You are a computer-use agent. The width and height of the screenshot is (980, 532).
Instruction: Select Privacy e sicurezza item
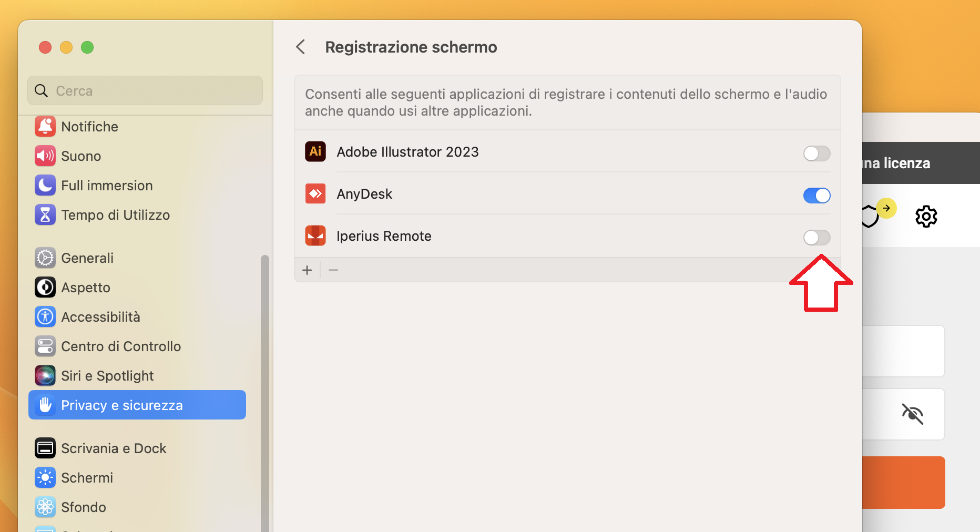point(137,405)
